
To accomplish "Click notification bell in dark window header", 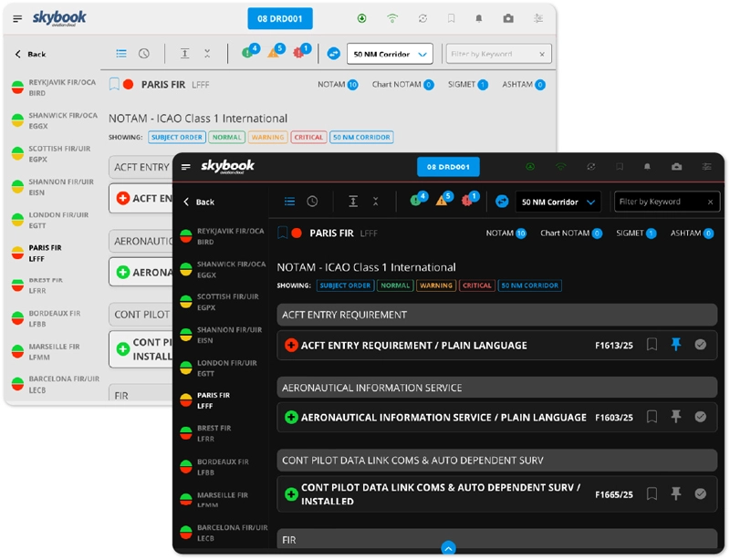I will coord(647,167).
